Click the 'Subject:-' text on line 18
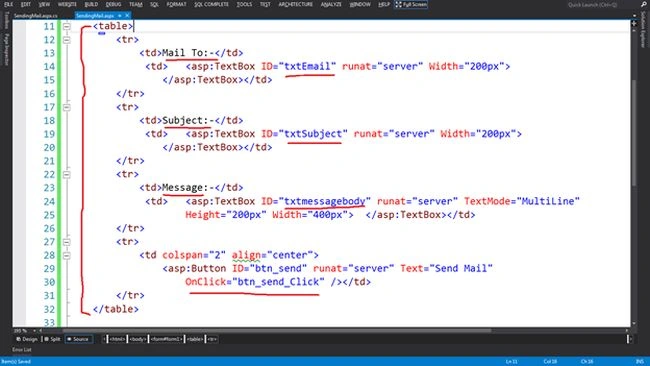This screenshot has height=366, width=650. click(188, 121)
